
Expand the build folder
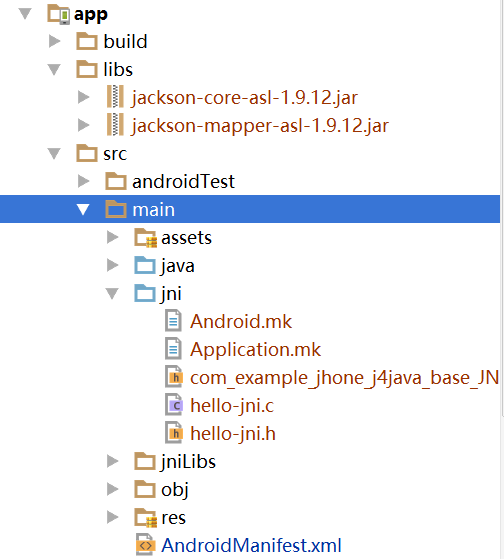[x=54, y=41]
